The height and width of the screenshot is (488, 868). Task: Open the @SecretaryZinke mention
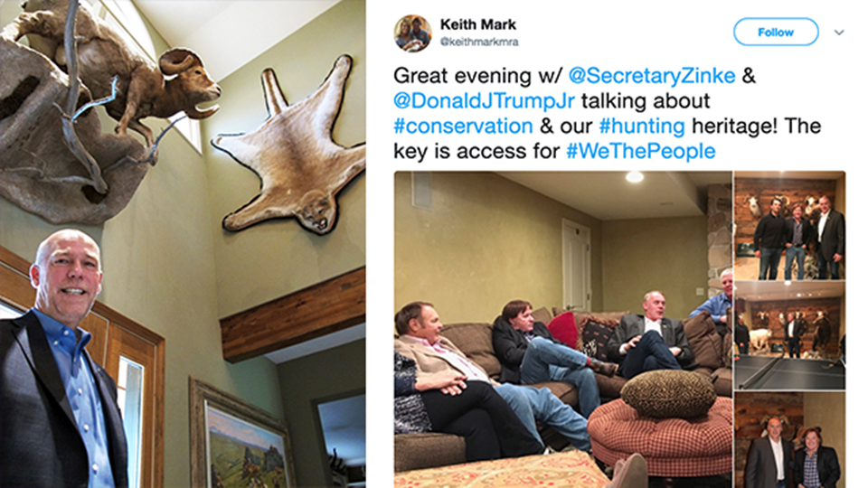pos(652,76)
